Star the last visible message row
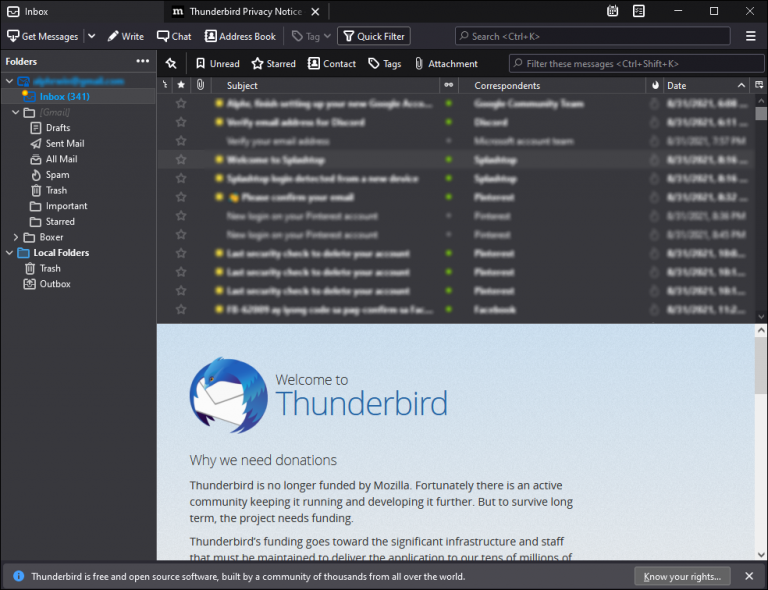This screenshot has height=590, width=768. 181,309
